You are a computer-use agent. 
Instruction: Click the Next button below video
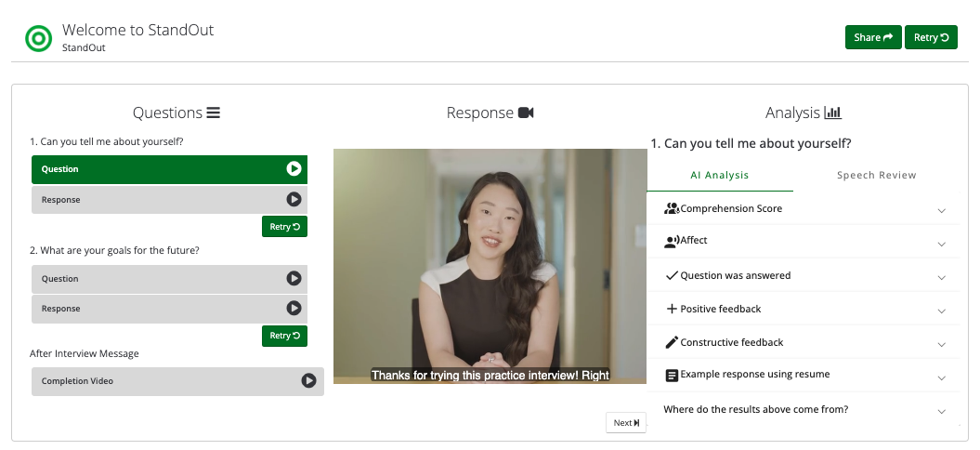(x=625, y=422)
